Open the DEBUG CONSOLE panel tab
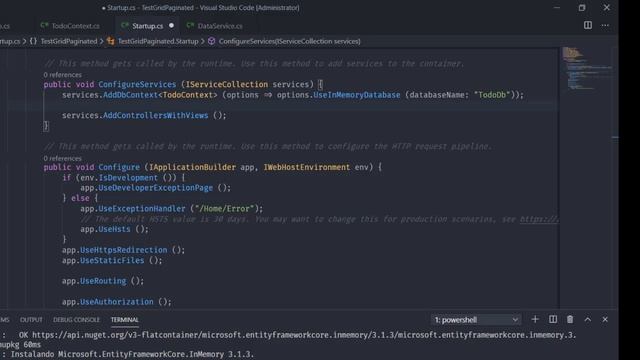This screenshot has height=360, width=640. tap(76, 320)
